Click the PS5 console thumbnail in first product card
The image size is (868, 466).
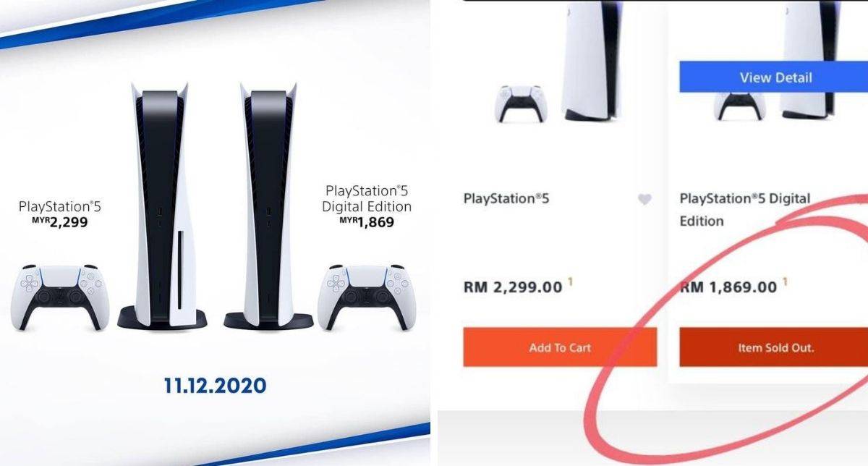click(x=592, y=60)
